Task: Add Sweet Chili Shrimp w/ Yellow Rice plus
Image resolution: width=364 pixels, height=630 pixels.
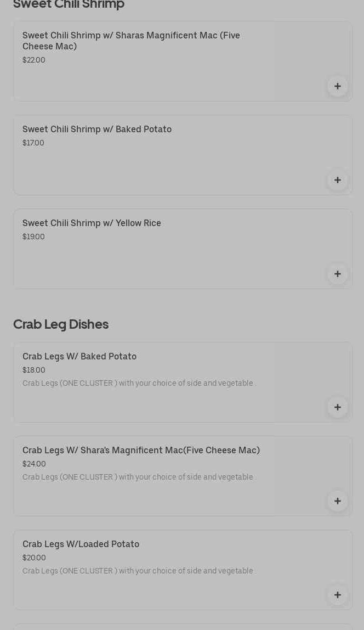Action: (x=338, y=274)
